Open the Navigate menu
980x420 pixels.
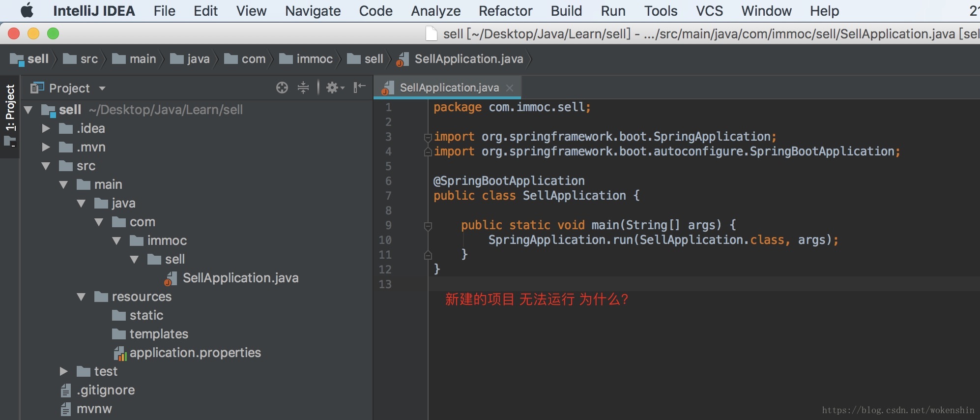313,11
